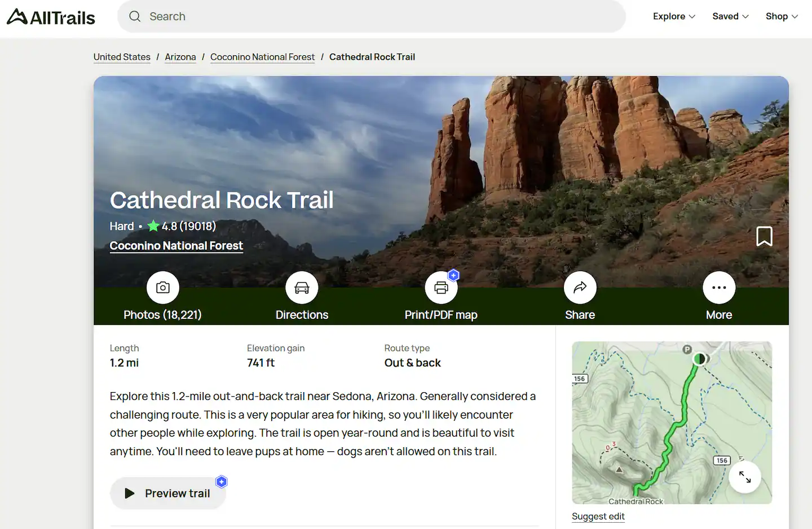812x529 pixels.
Task: Expand the Shop menu
Action: pyautogui.click(x=782, y=16)
